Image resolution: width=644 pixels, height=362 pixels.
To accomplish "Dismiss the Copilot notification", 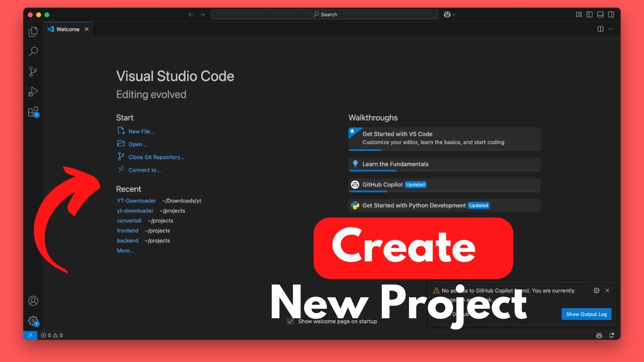I will [607, 291].
